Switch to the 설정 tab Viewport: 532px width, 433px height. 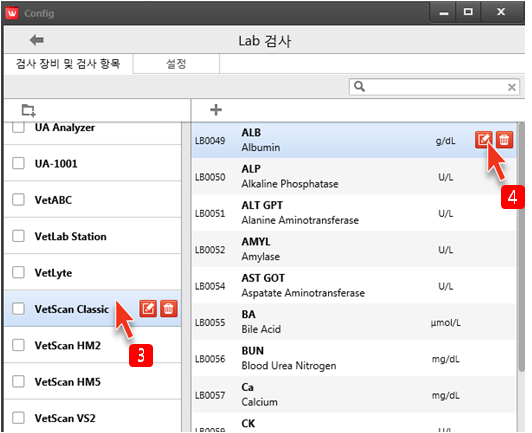tap(176, 63)
